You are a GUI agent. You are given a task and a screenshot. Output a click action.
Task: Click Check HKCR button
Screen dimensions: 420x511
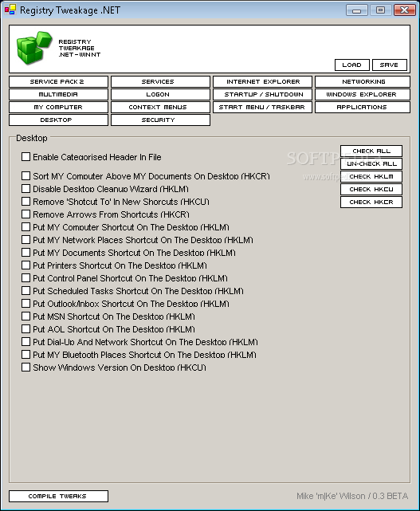[371, 202]
